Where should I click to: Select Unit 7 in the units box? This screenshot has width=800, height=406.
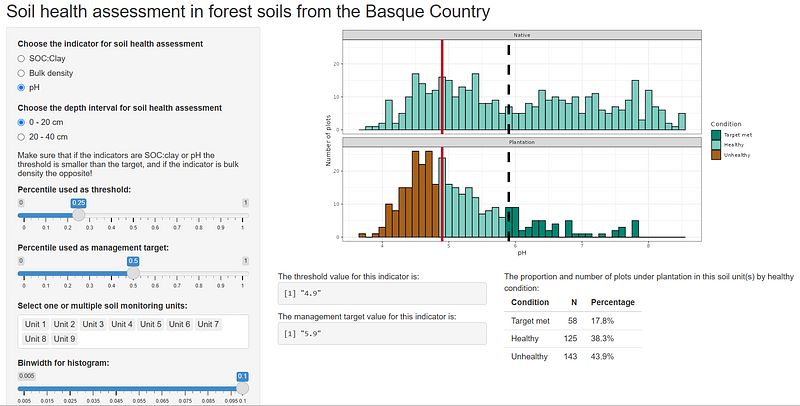click(208, 324)
